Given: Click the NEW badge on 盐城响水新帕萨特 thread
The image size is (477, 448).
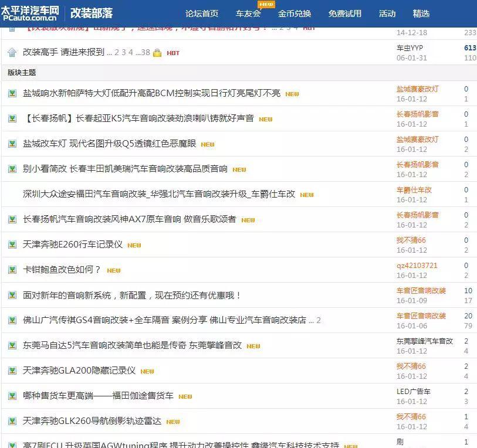Looking at the screenshot, I should 292,94.
